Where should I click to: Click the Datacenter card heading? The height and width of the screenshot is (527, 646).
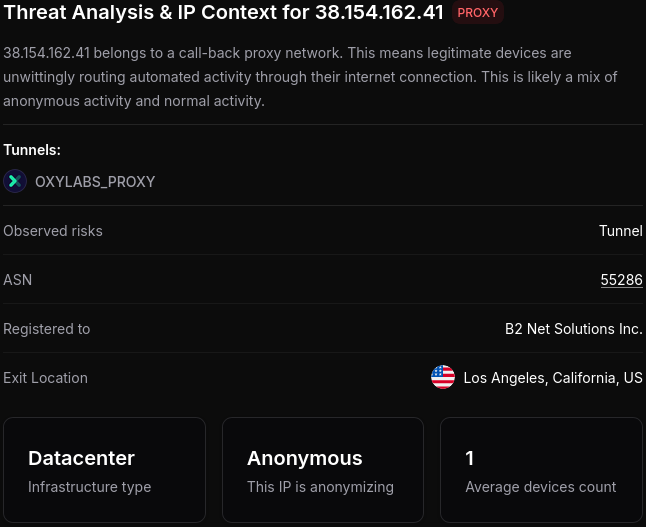[81, 458]
